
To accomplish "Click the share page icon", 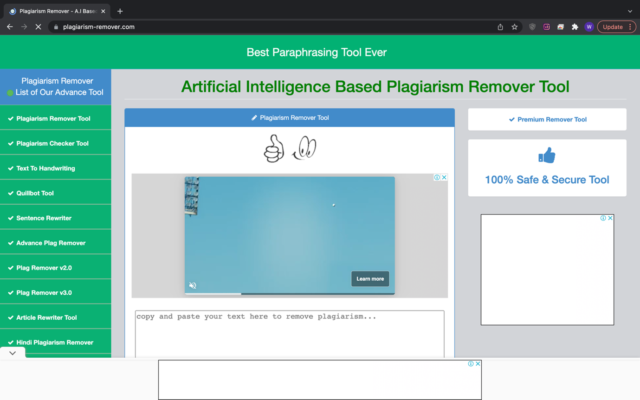I will click(x=500, y=27).
